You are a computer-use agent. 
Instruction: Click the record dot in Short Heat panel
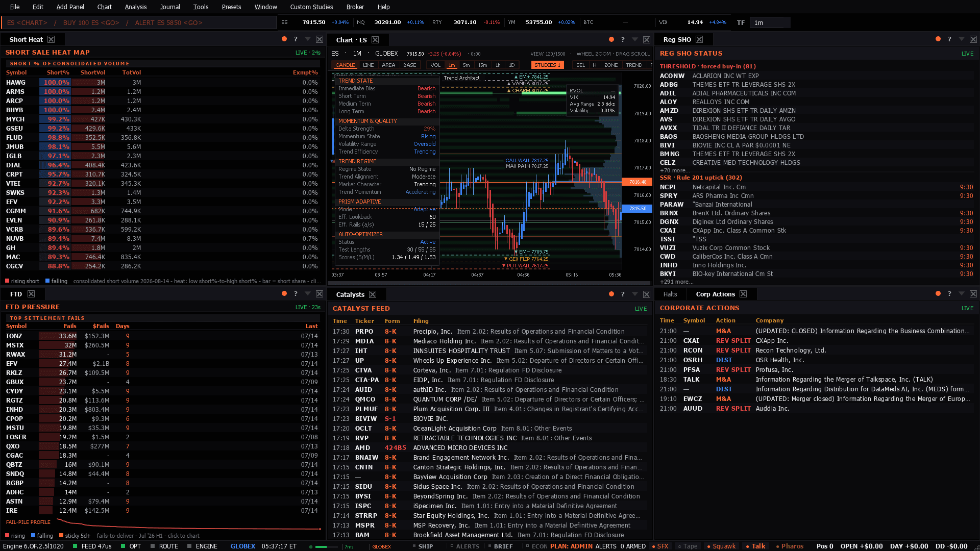click(284, 39)
